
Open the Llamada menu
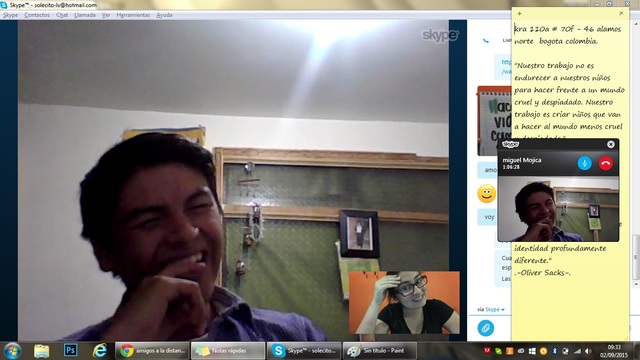[x=85, y=15]
